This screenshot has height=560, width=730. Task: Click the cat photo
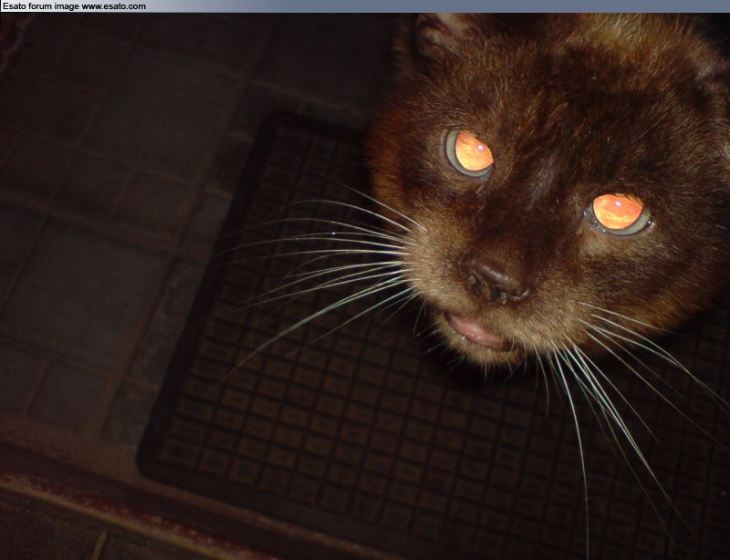[x=365, y=286]
